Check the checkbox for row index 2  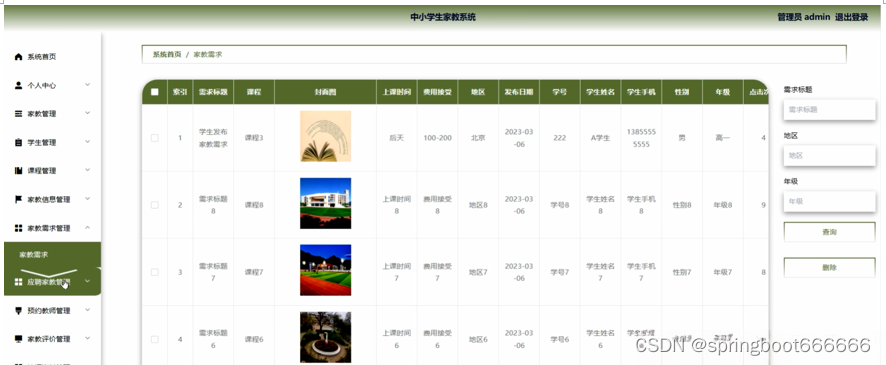[155, 205]
